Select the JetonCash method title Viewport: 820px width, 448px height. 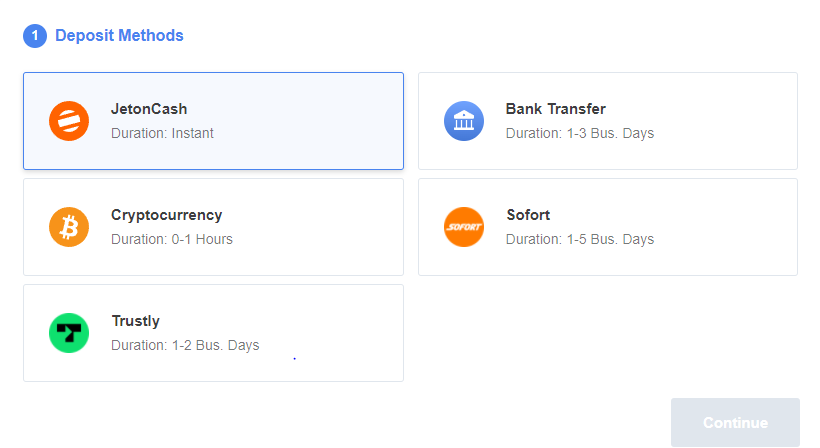click(149, 109)
